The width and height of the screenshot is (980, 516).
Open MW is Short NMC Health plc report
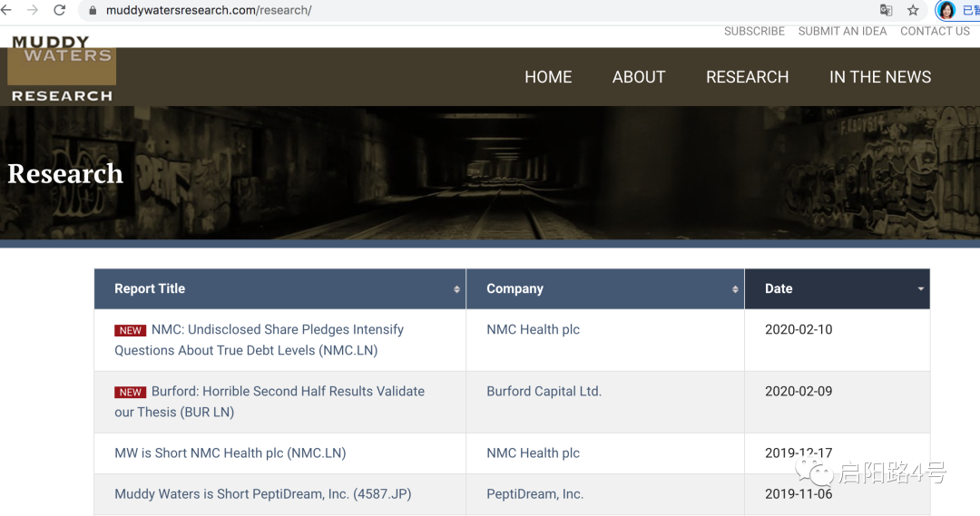tap(230, 453)
